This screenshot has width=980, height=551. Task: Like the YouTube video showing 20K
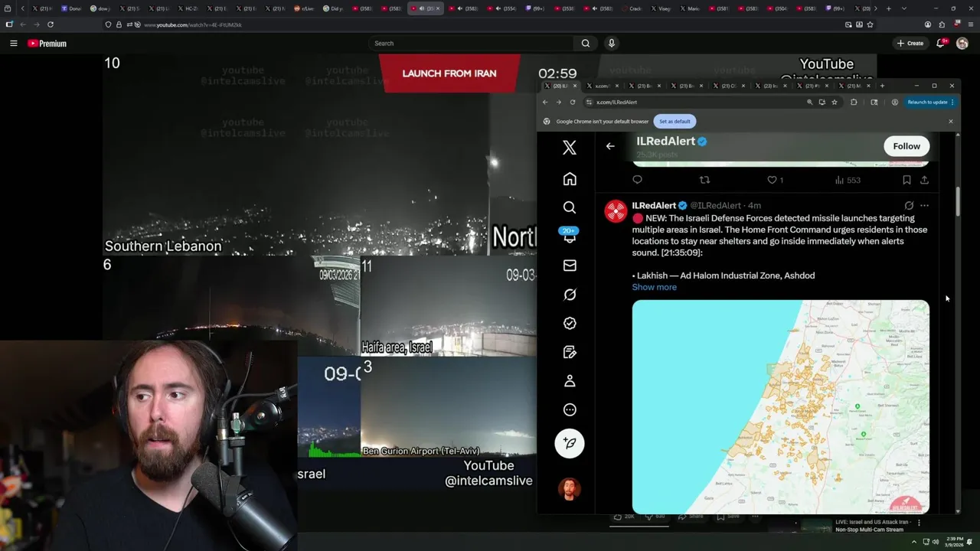[626, 517]
